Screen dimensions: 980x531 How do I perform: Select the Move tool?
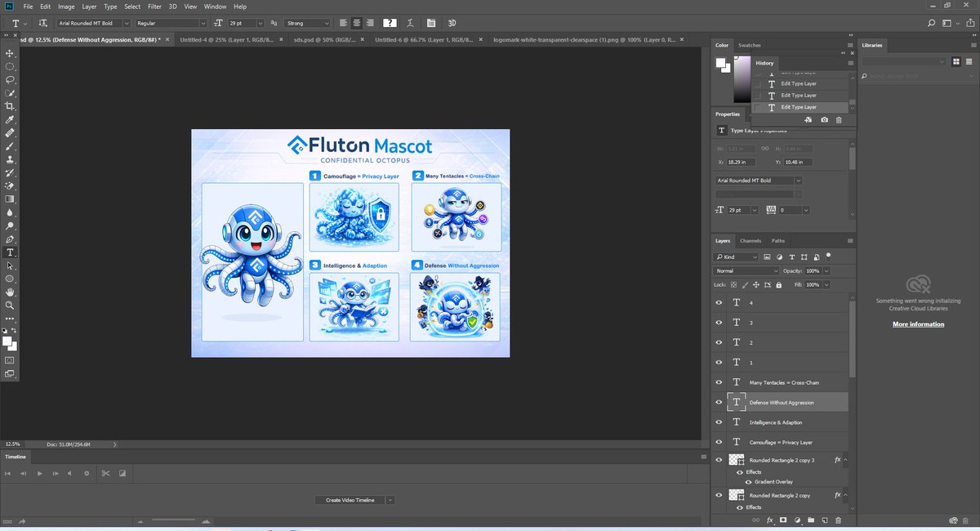tap(10, 53)
